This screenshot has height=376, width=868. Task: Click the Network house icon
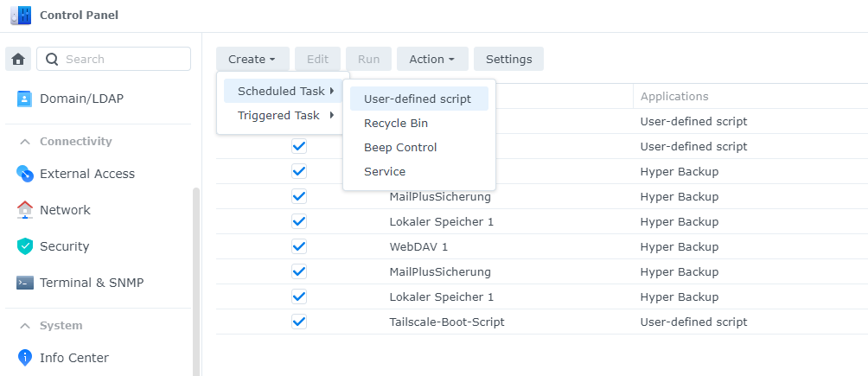[25, 210]
